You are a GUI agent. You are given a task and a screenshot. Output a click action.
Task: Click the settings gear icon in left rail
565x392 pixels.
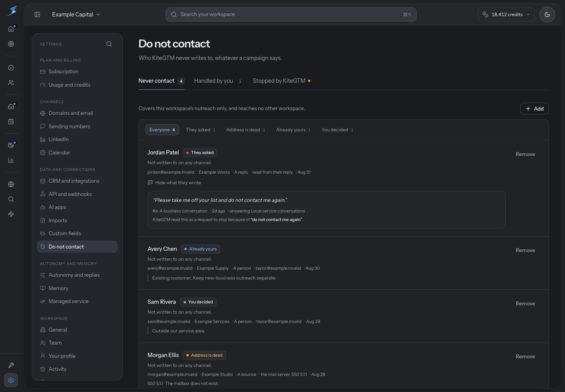[11, 380]
